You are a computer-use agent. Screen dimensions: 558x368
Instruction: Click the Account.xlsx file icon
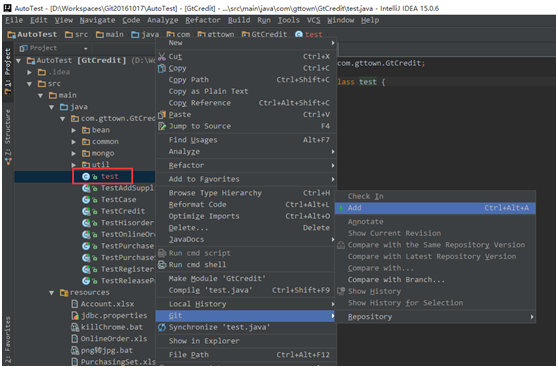point(75,304)
